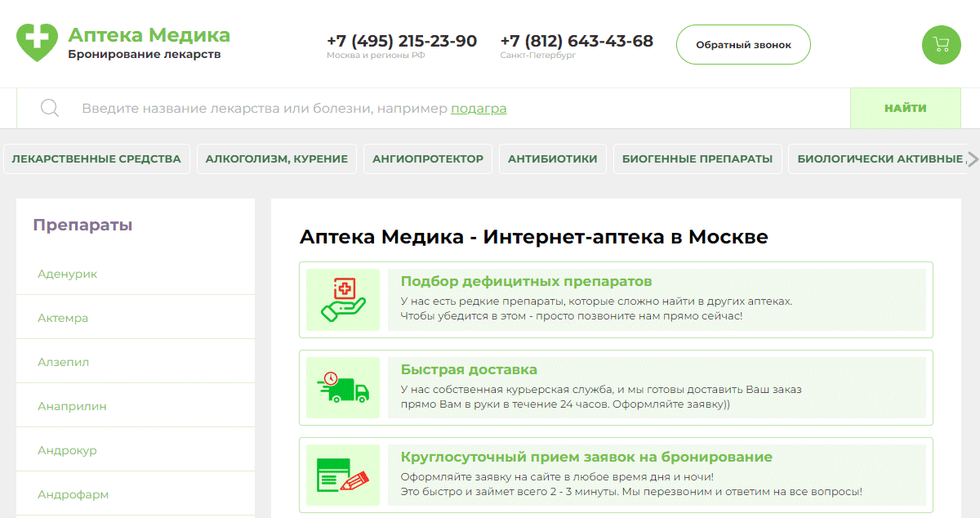Open the shopping cart icon
980x518 pixels.
[942, 45]
